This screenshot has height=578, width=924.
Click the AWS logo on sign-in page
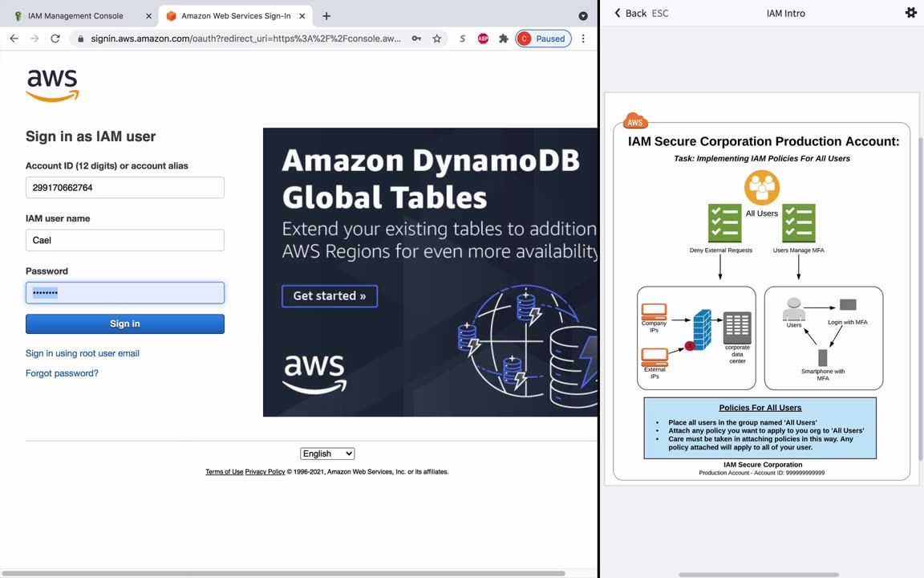(52, 85)
